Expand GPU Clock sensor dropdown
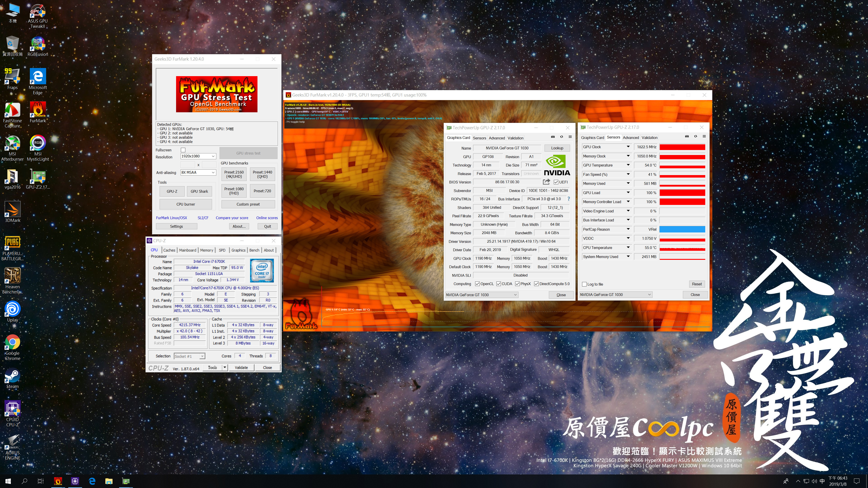The width and height of the screenshot is (868, 488). point(628,147)
